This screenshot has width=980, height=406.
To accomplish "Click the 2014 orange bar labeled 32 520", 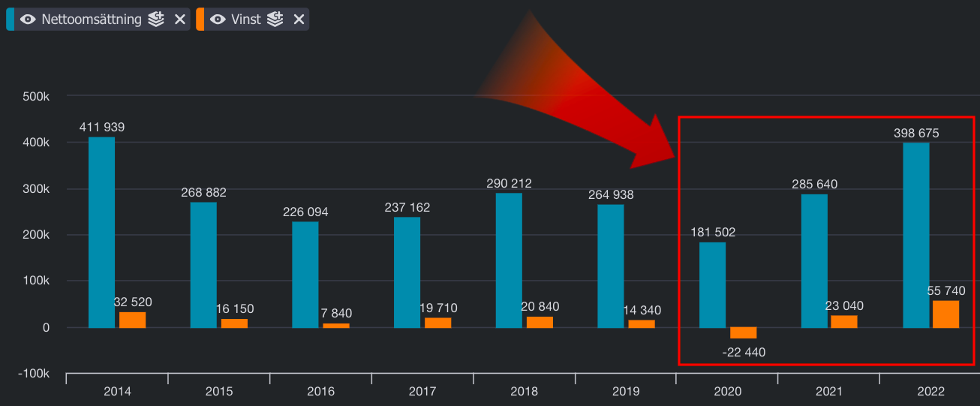I will coord(132,320).
